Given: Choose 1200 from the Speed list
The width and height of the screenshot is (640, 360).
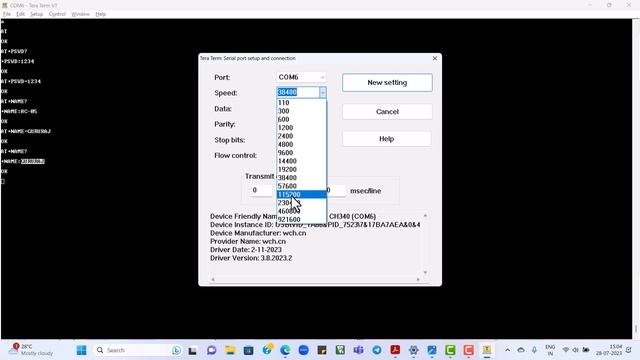Looking at the screenshot, I should (x=301, y=128).
